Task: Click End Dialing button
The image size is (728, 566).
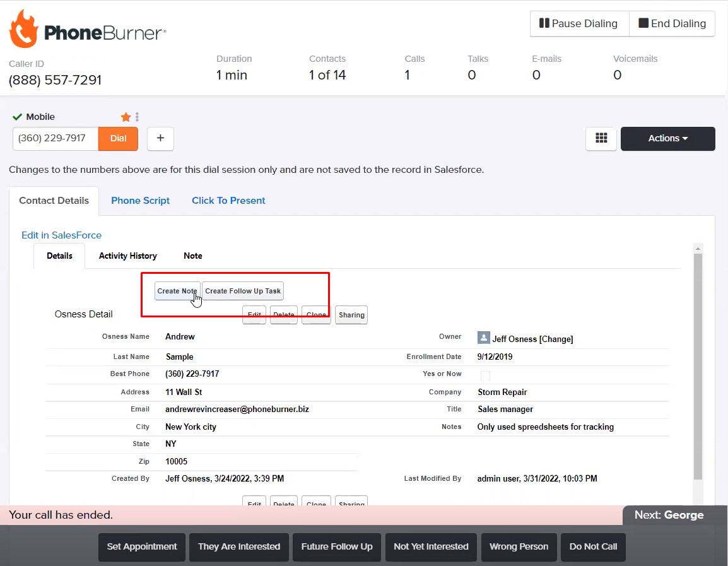Action: point(672,24)
